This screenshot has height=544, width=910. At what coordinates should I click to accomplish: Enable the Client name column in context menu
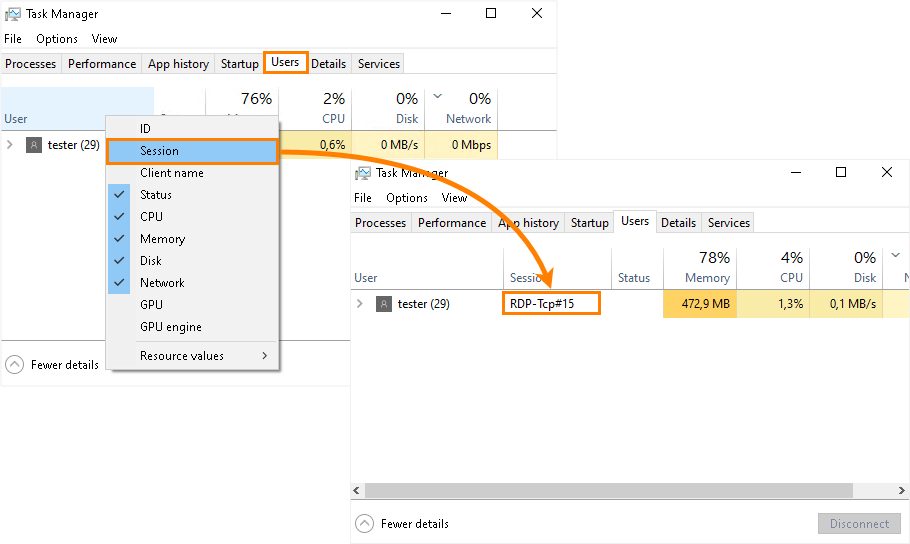(x=193, y=173)
